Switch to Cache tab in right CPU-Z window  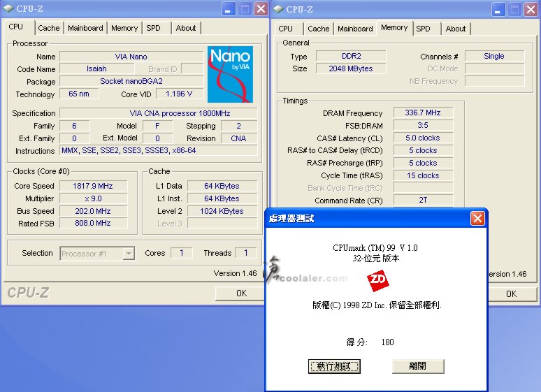pos(319,29)
